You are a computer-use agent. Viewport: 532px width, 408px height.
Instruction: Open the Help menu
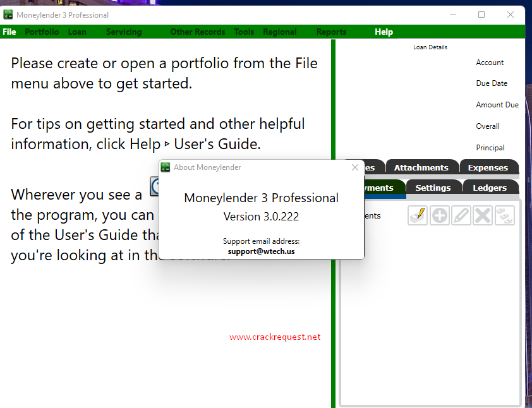(384, 32)
